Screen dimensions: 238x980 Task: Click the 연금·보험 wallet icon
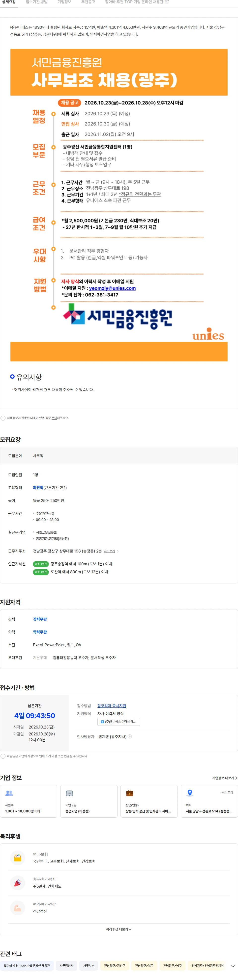18,858
